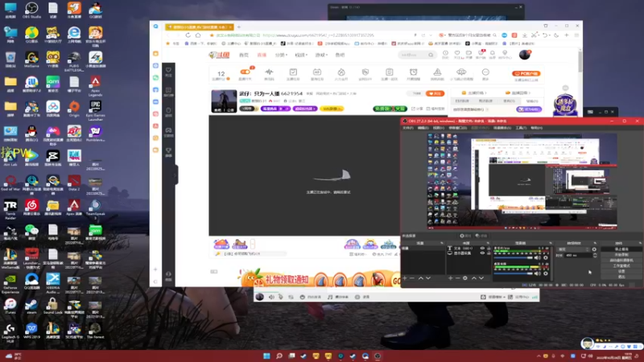The height and width of the screenshot is (362, 644).
Task: Open browser downloads icon
Action: pos(525,35)
